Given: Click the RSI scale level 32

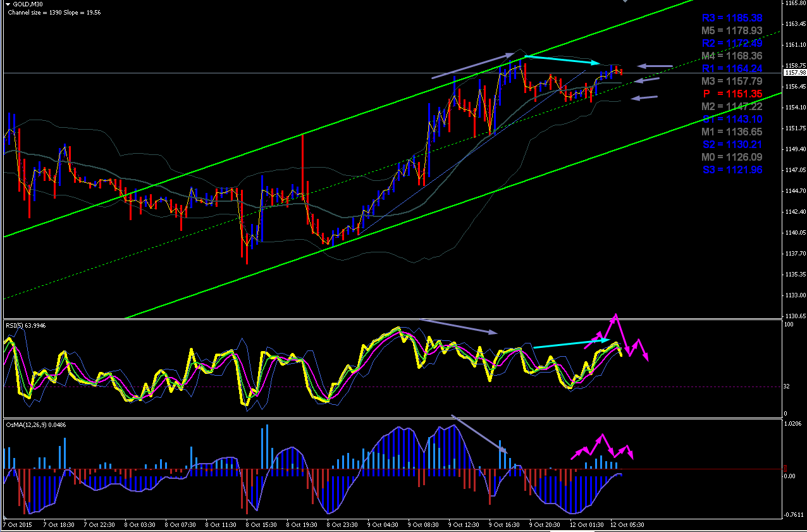Looking at the screenshot, I should tap(788, 386).
